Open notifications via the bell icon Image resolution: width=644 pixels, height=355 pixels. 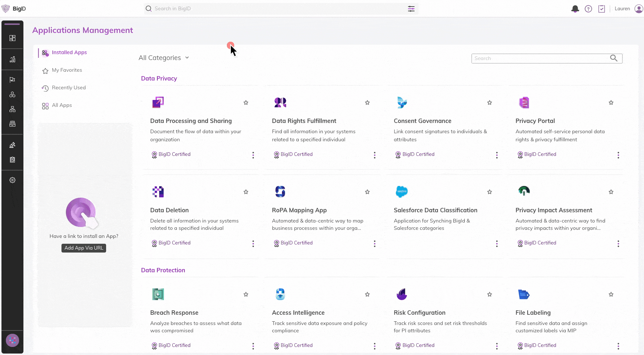tap(575, 8)
